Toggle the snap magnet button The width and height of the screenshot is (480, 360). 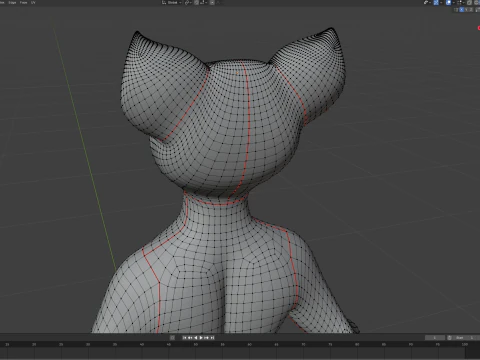click(x=196, y=2)
